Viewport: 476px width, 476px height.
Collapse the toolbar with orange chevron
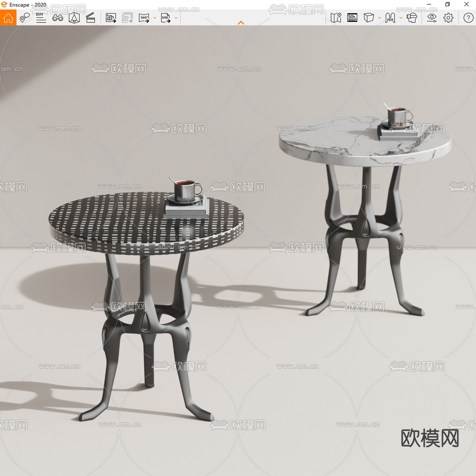(x=241, y=23)
